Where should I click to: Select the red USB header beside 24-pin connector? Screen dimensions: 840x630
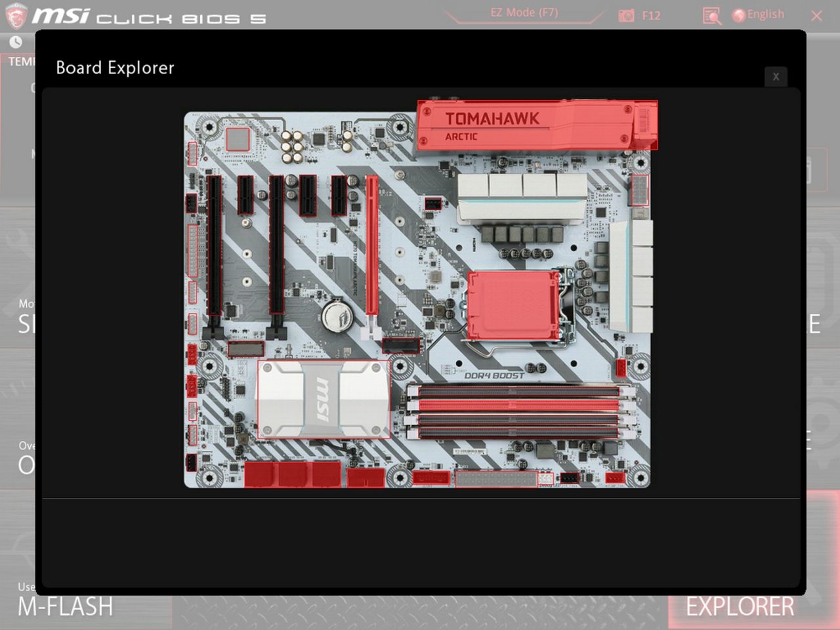point(431,478)
